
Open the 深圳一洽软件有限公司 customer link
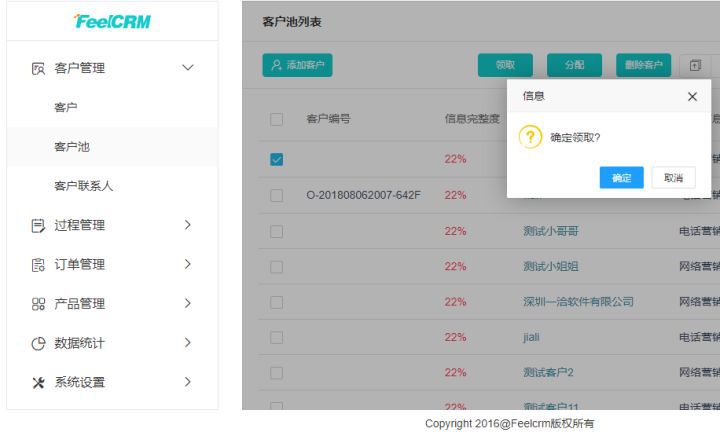[x=578, y=302]
